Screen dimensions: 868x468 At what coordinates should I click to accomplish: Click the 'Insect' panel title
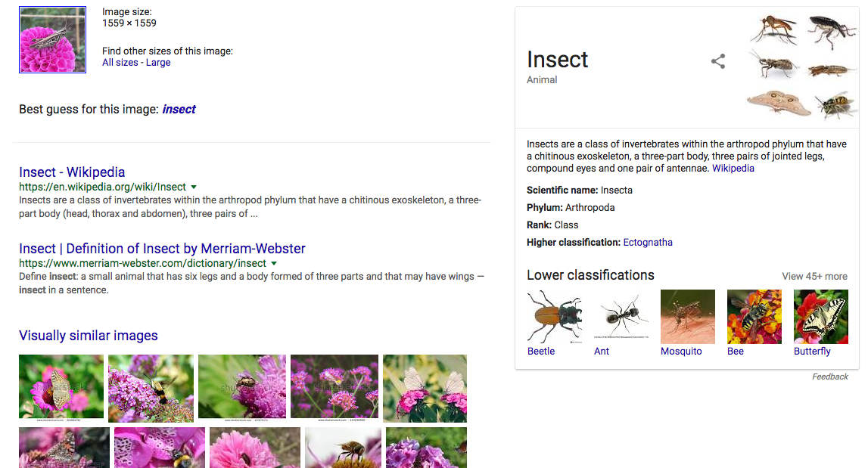558,60
